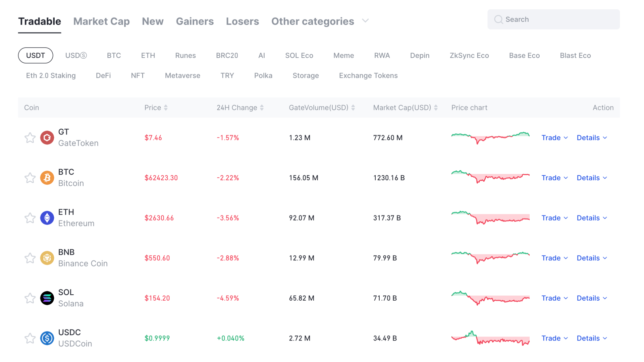The image size is (644, 362).
Task: Favorite ETH using its star
Action: [x=30, y=218]
